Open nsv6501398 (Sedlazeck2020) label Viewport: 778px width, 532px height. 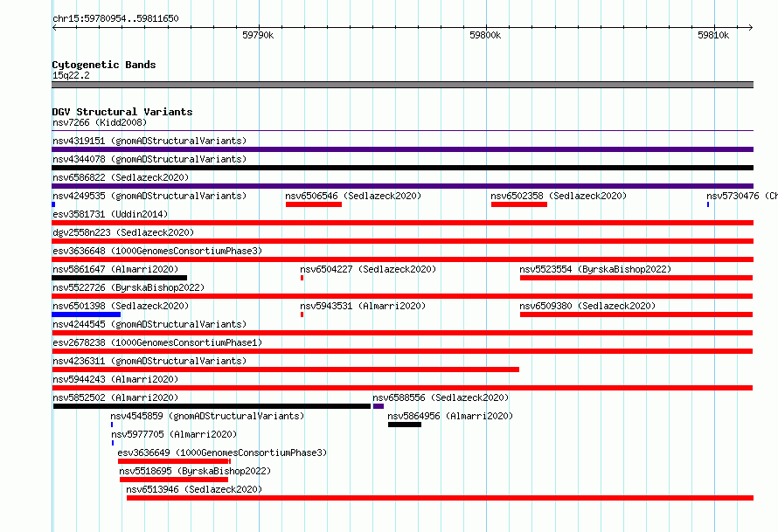(121, 306)
